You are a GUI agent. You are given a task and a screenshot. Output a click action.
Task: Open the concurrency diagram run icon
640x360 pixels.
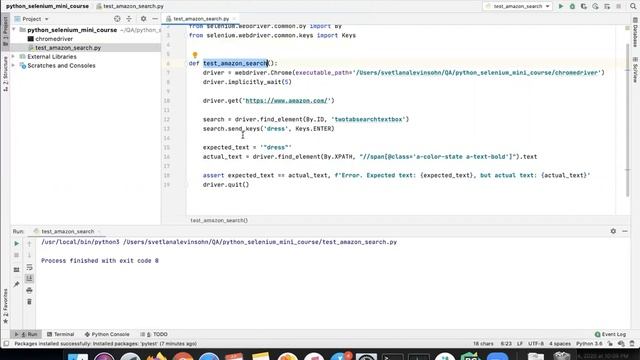coord(607,6)
